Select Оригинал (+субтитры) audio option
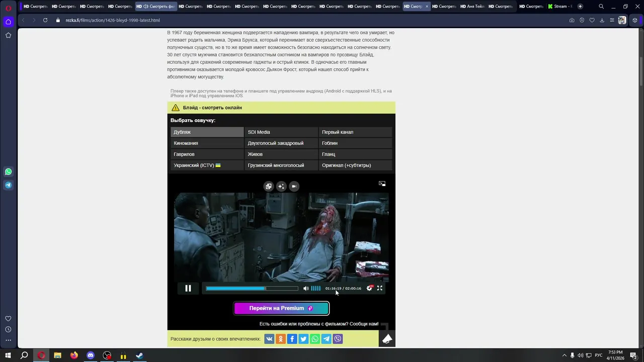 click(x=355, y=165)
